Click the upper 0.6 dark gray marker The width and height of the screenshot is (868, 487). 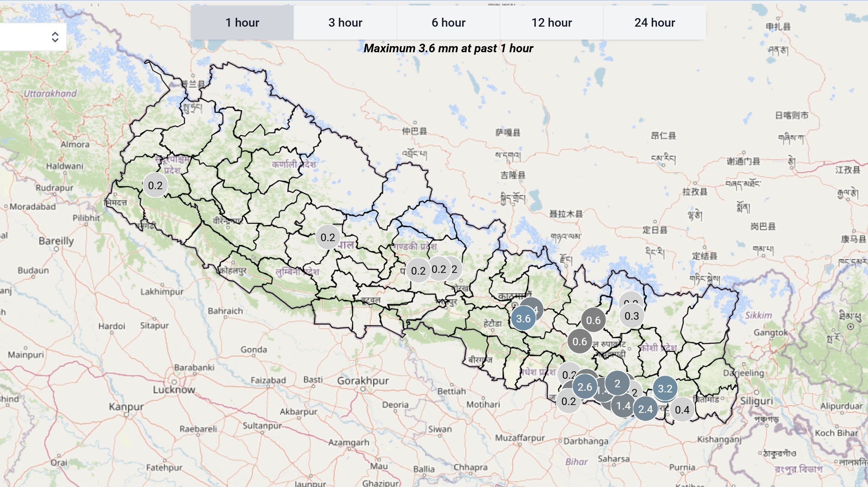coord(593,320)
